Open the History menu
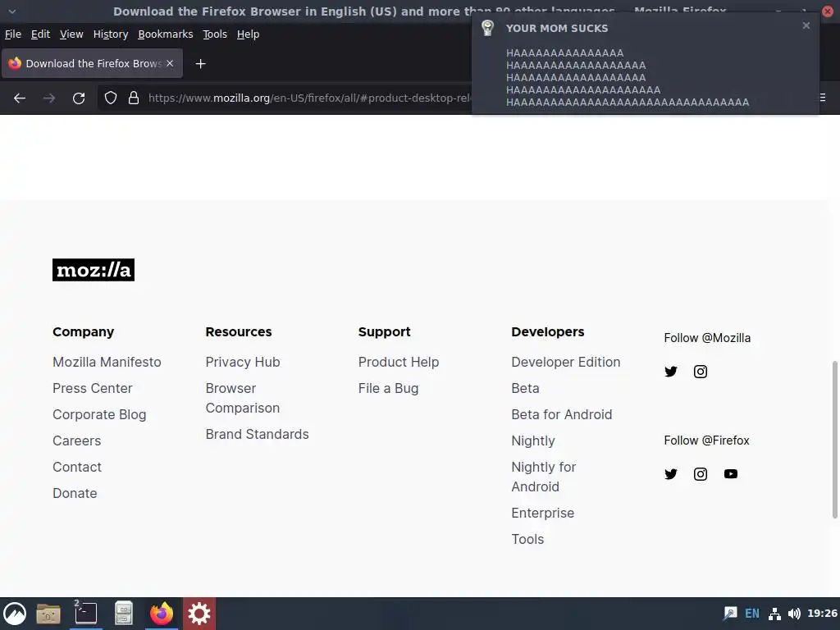The height and width of the screenshot is (630, 840). [x=111, y=34]
